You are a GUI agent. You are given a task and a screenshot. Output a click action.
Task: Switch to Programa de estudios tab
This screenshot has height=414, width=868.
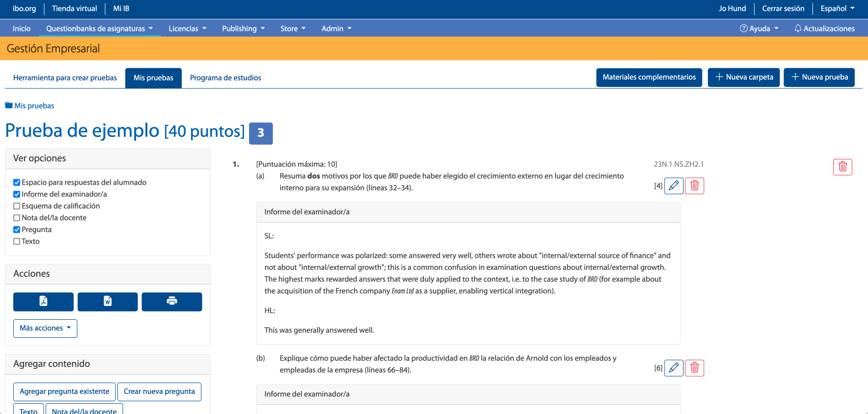(x=225, y=78)
